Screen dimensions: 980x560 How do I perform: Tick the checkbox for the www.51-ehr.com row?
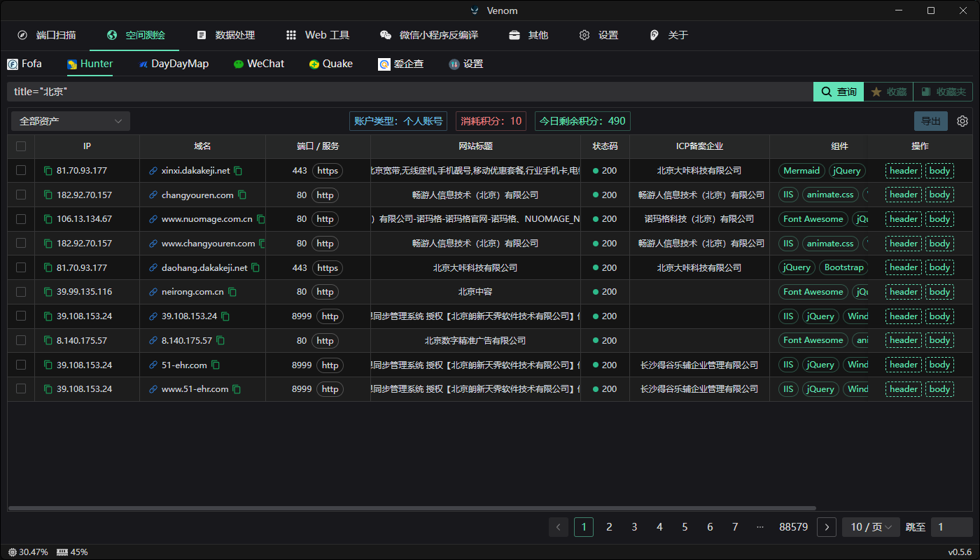click(21, 388)
